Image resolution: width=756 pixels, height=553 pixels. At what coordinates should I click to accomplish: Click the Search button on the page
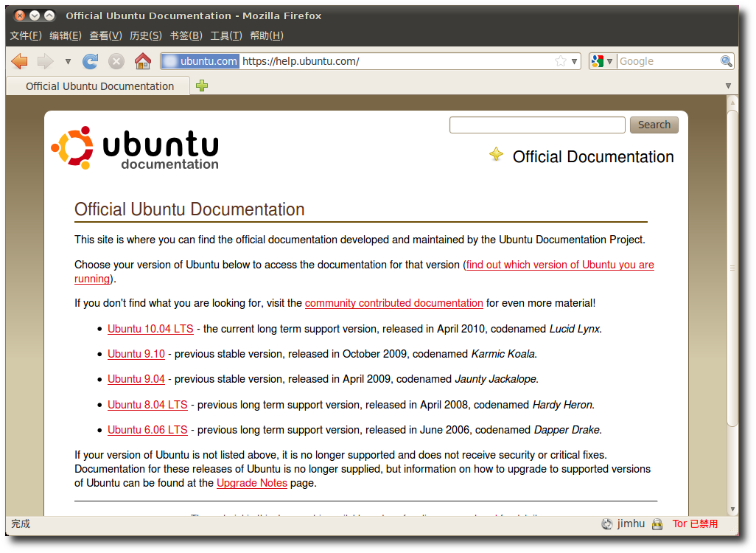pos(654,125)
